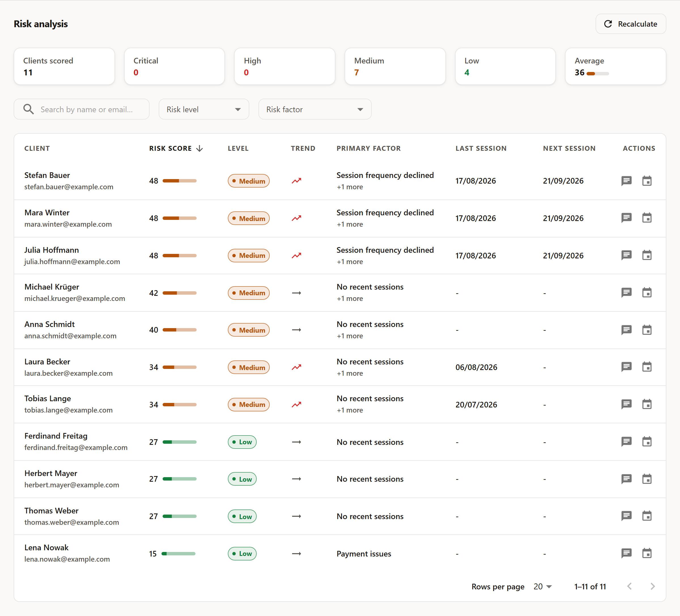Sort by the Risk Score column header
Screen dimensions: 680x616
tap(176, 148)
